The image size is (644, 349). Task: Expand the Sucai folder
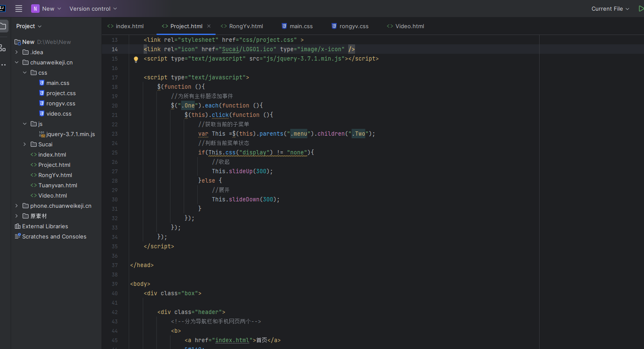pyautogui.click(x=25, y=144)
